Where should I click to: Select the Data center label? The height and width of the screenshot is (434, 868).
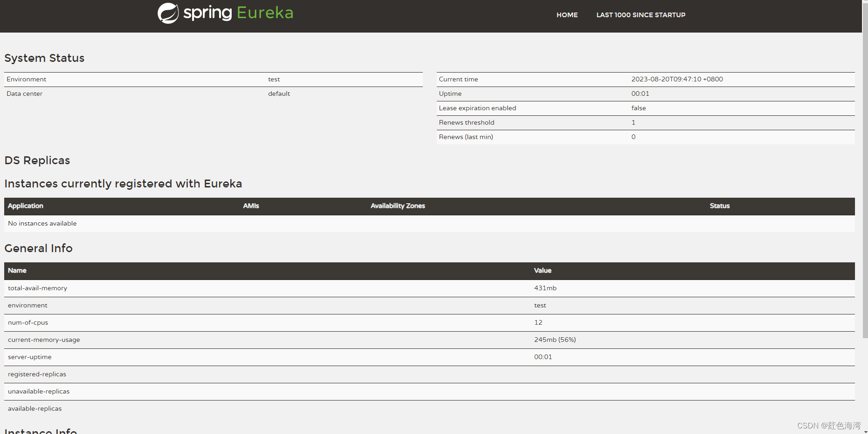(x=24, y=94)
